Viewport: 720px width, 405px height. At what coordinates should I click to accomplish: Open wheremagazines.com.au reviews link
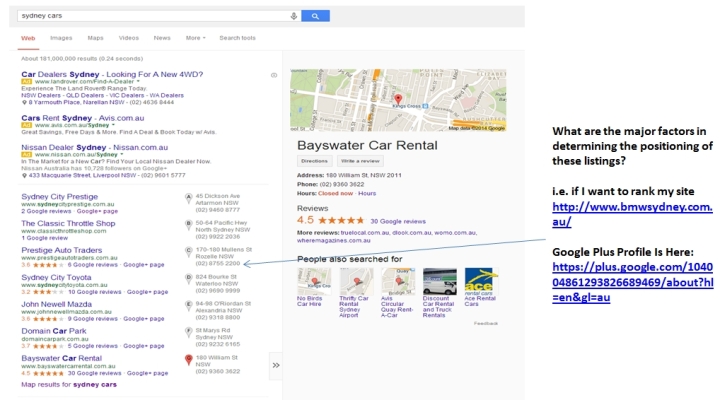333,240
